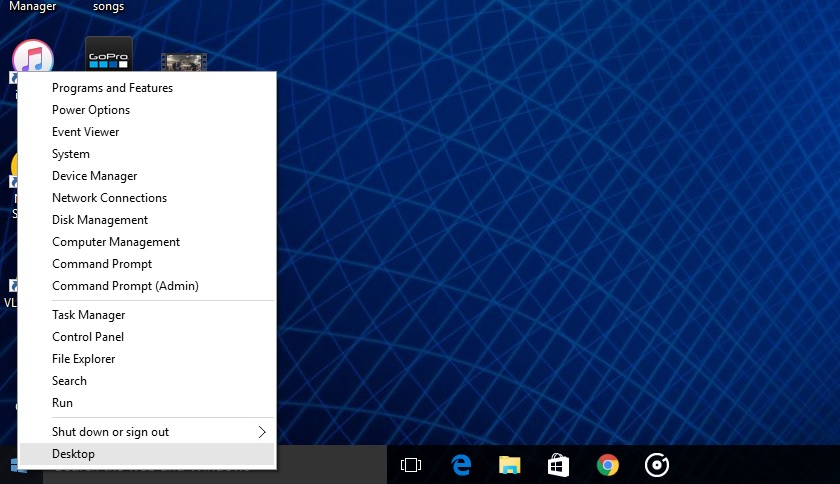The image size is (840, 484).
Task: Launch Command Prompt
Action: pos(147,264)
